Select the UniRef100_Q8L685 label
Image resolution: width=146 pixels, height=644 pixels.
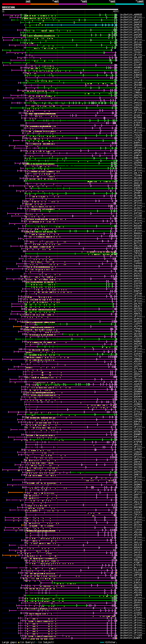[131, 58]
